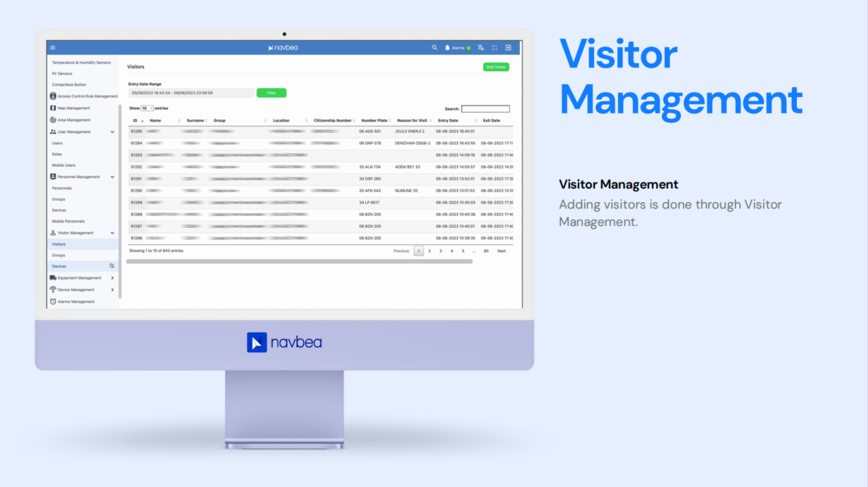Viewport: 868px width, 487px height.
Task: Toggle fullscreen mode icon
Action: tap(494, 47)
